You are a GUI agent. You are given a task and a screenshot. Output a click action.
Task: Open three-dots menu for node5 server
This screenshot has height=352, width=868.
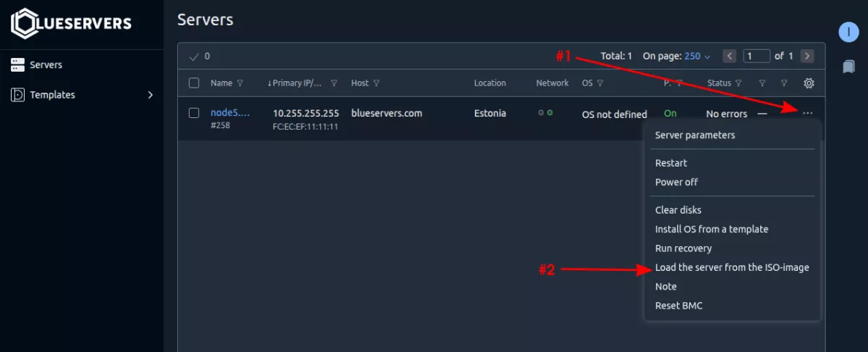click(x=808, y=113)
